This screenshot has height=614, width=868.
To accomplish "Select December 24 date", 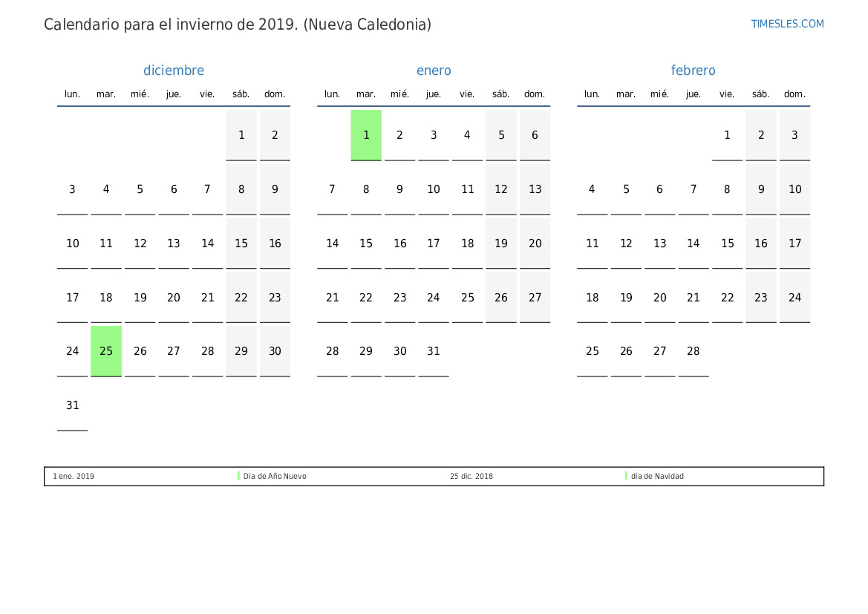I will (73, 351).
